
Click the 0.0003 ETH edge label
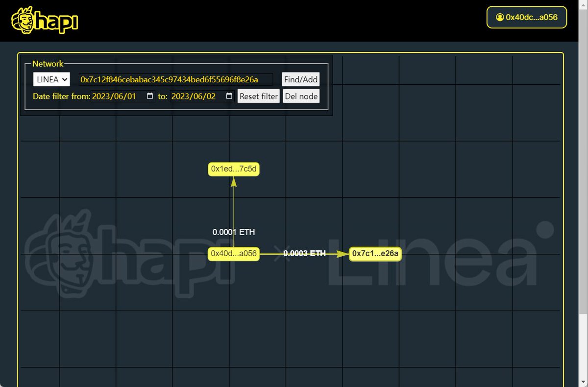(x=304, y=253)
